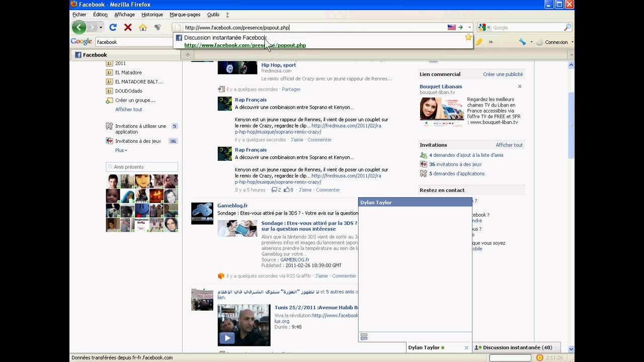The image size is (644, 362).
Task: Click the RSS Graffiti orange icon
Action: [221, 276]
